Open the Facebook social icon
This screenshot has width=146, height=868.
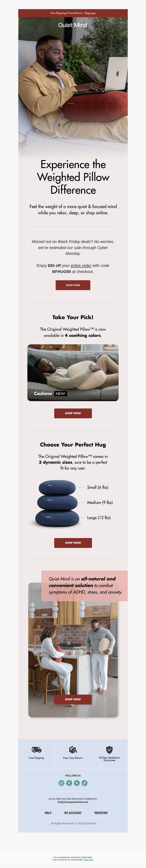click(x=69, y=783)
